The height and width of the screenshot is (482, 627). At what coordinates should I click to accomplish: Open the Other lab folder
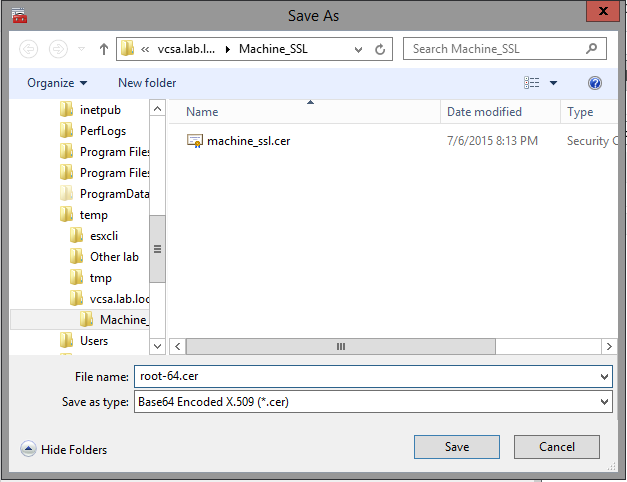[114, 257]
